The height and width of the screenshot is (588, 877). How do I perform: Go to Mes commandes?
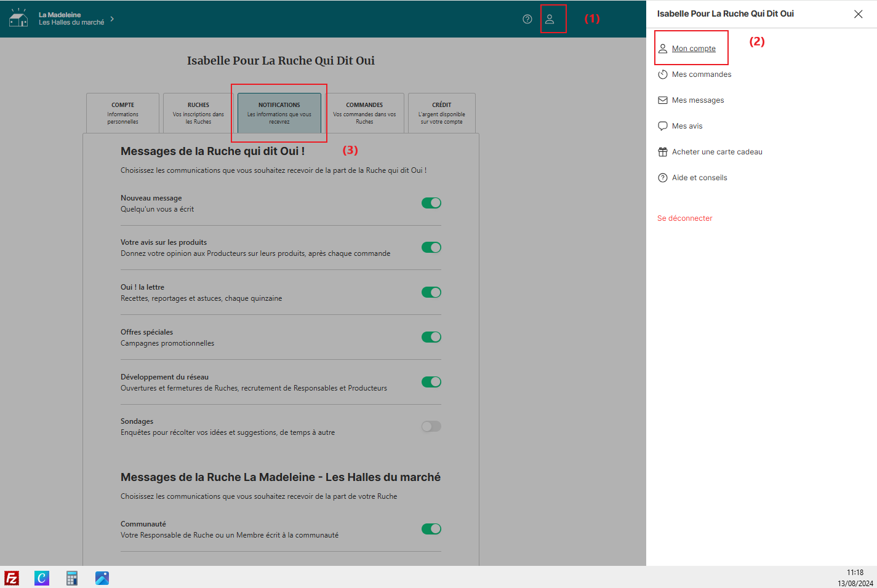pos(702,74)
